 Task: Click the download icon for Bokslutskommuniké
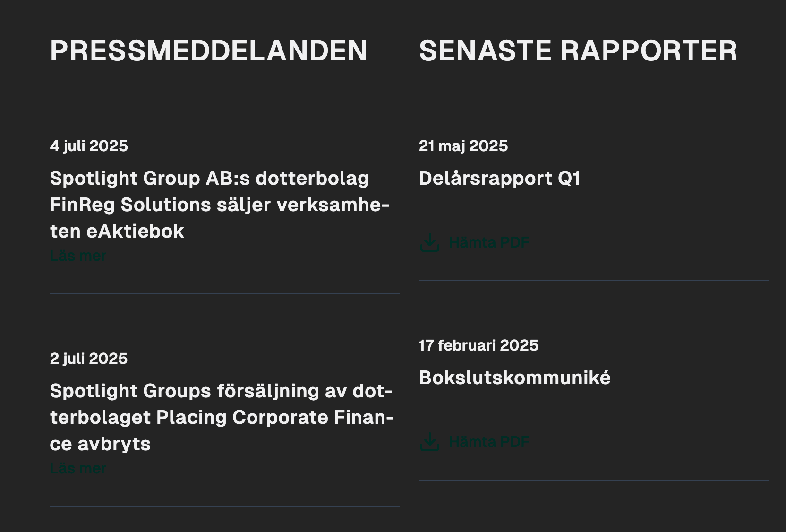429,442
